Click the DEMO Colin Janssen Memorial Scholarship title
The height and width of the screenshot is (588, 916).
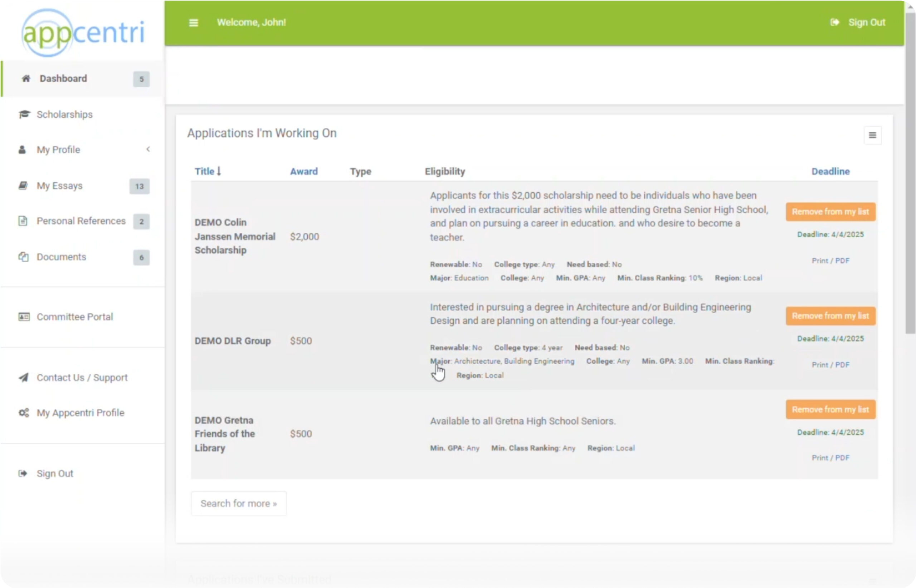[235, 236]
